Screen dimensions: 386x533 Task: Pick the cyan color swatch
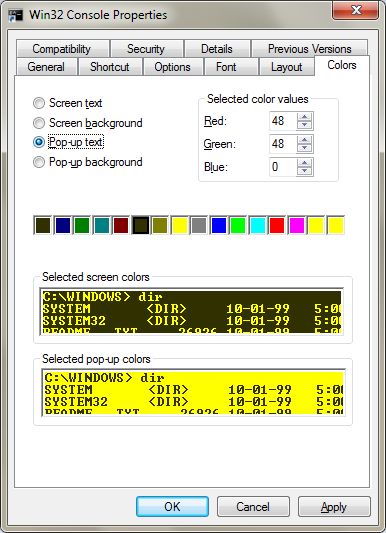[x=258, y=225]
